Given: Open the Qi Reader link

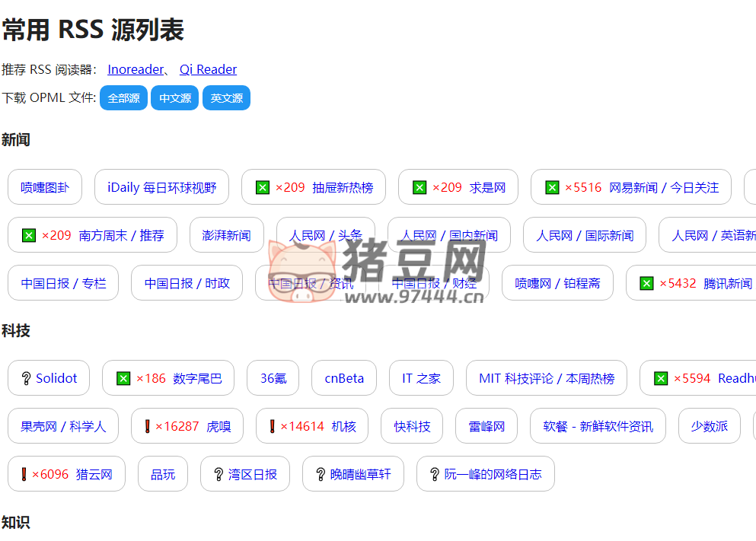Looking at the screenshot, I should click(x=207, y=68).
